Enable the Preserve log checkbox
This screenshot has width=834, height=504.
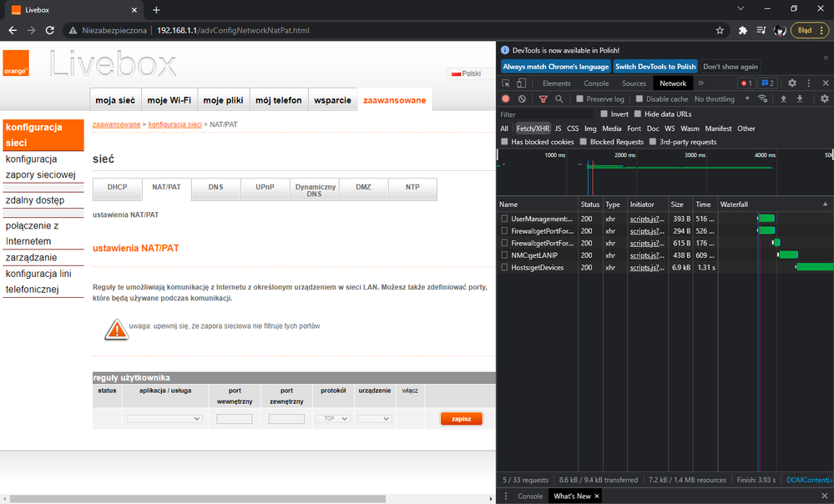pos(581,99)
